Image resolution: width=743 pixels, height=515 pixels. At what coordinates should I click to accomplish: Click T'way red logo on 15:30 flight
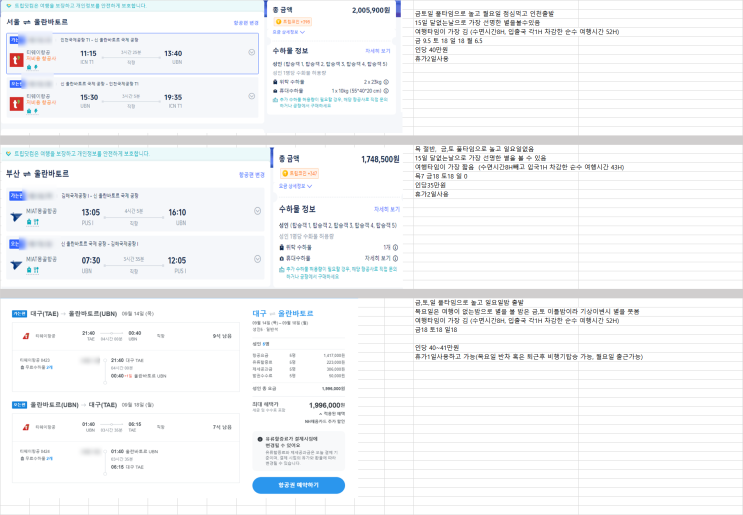click(17, 104)
